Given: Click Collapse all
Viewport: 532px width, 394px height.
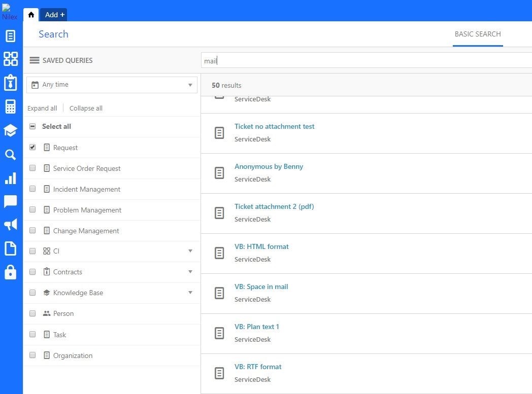Looking at the screenshot, I should click(86, 108).
